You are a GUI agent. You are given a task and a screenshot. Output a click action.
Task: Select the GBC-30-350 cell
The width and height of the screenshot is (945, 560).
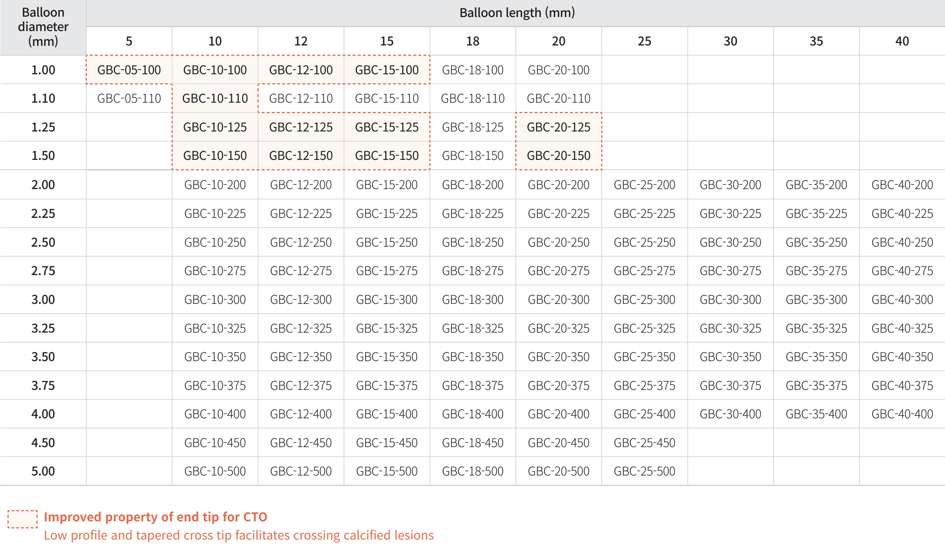pyautogui.click(x=730, y=357)
